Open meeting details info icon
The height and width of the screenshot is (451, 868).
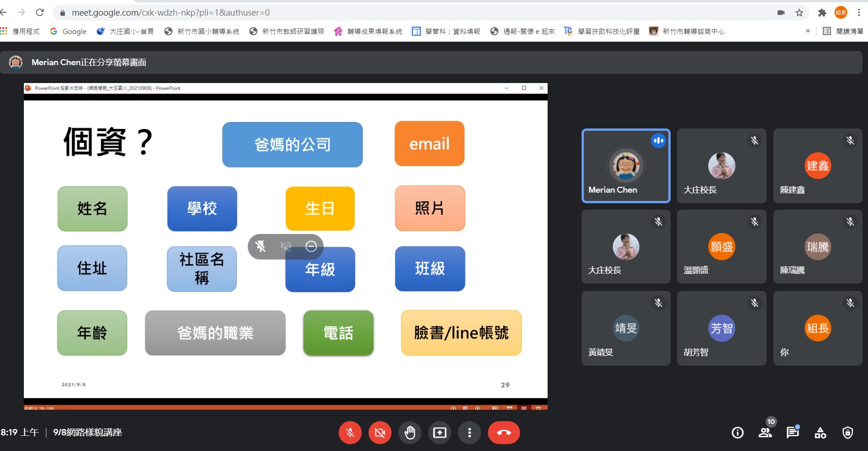click(737, 433)
